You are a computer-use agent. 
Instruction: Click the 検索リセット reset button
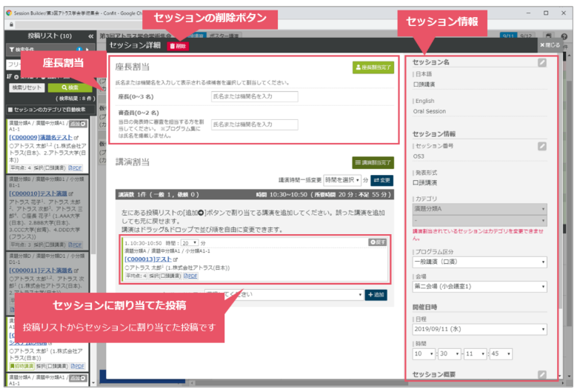point(27,87)
